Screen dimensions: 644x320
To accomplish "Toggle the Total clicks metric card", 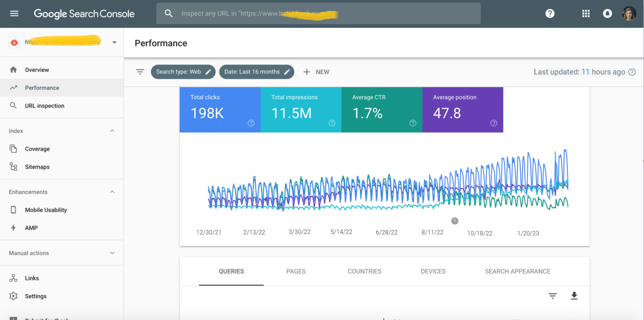I will [220, 110].
